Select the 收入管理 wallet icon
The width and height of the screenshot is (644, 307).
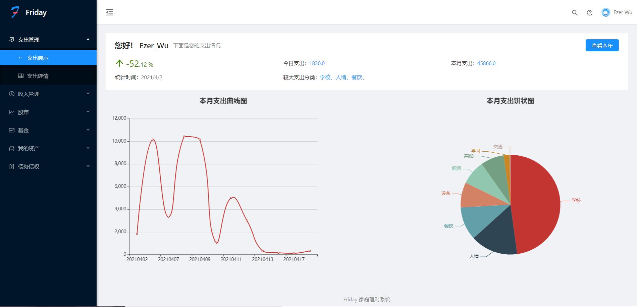pos(11,94)
